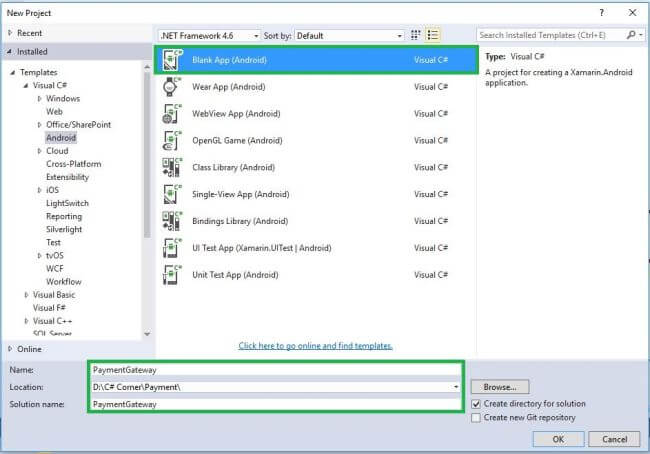Viewport: 650px width, 454px height.
Task: Expand the Visual Basic tree node arrow
Action: click(x=26, y=295)
